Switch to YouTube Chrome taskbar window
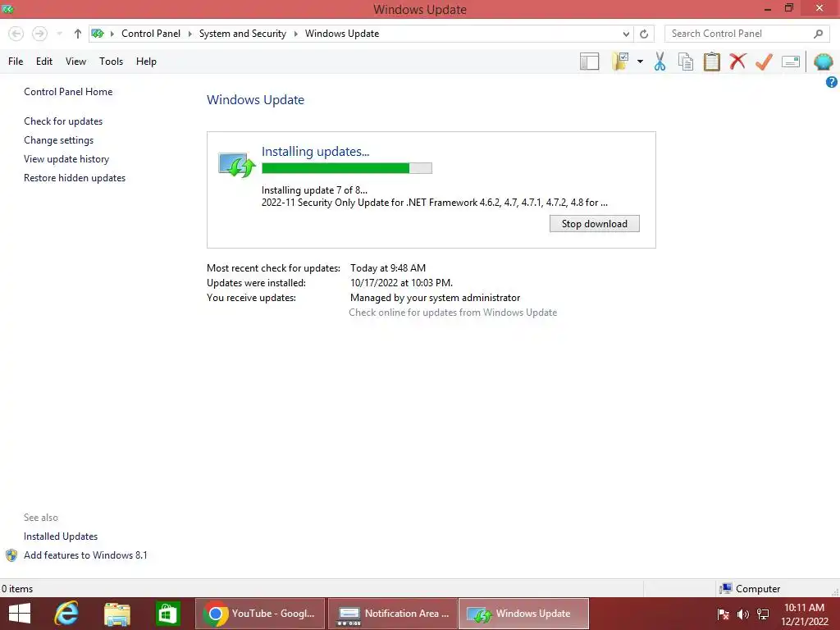The width and height of the screenshot is (840, 630). point(260,614)
